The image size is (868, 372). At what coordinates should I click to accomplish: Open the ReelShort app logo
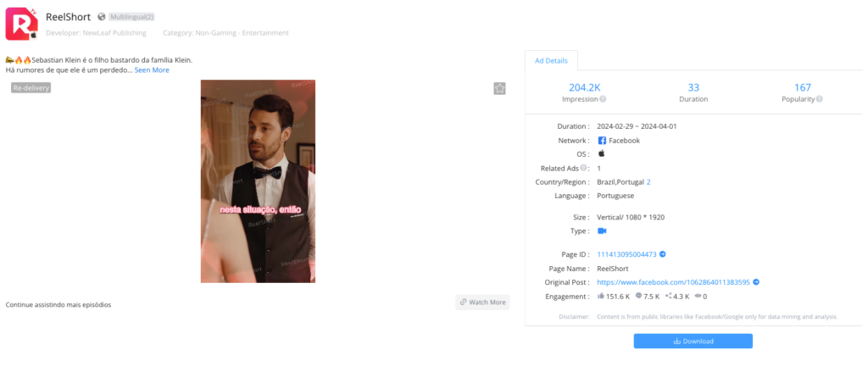point(22,24)
